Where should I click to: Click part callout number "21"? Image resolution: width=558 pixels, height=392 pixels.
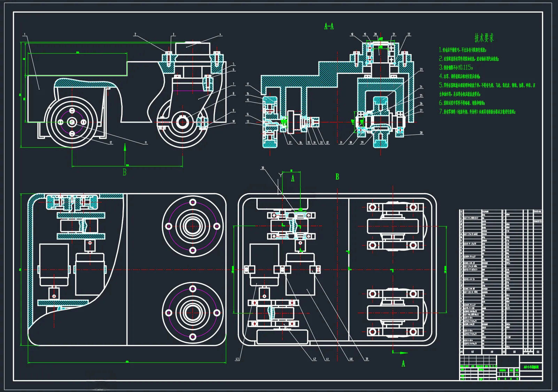(x=394, y=34)
